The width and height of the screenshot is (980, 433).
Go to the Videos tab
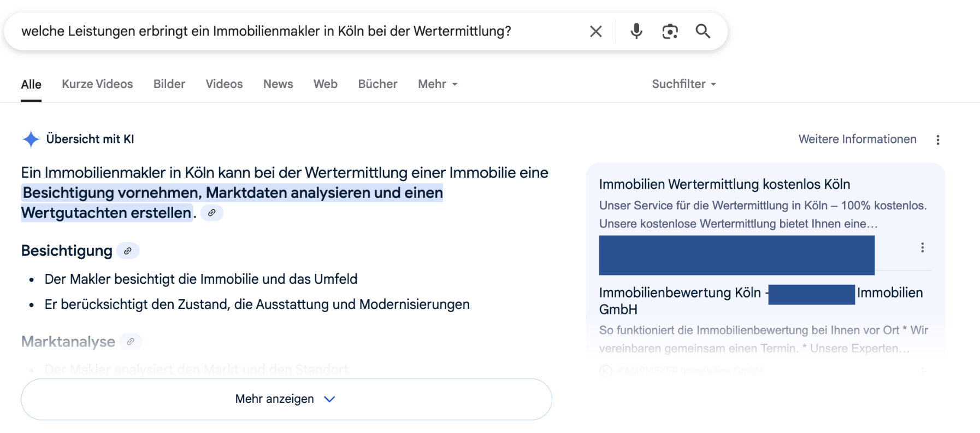tap(224, 84)
